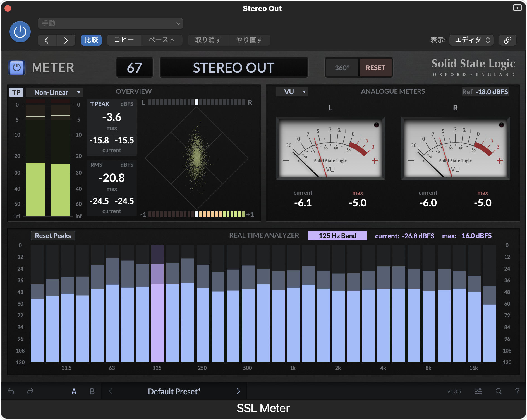Open the 手動 preset dropdown
The image size is (527, 420).
[x=110, y=23]
